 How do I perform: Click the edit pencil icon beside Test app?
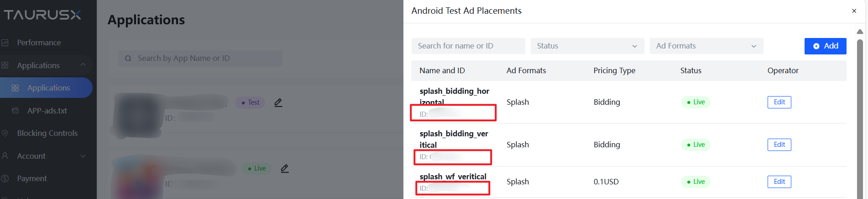[x=278, y=102]
